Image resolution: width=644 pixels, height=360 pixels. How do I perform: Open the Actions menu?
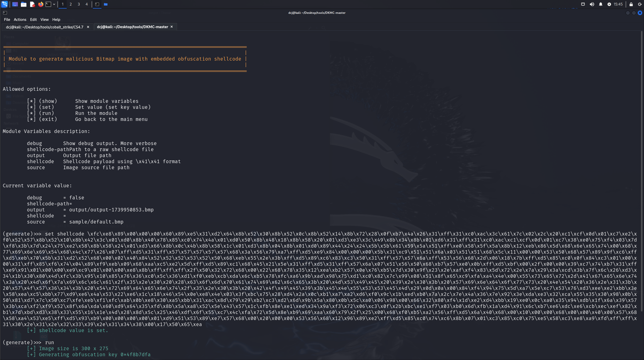(20, 20)
